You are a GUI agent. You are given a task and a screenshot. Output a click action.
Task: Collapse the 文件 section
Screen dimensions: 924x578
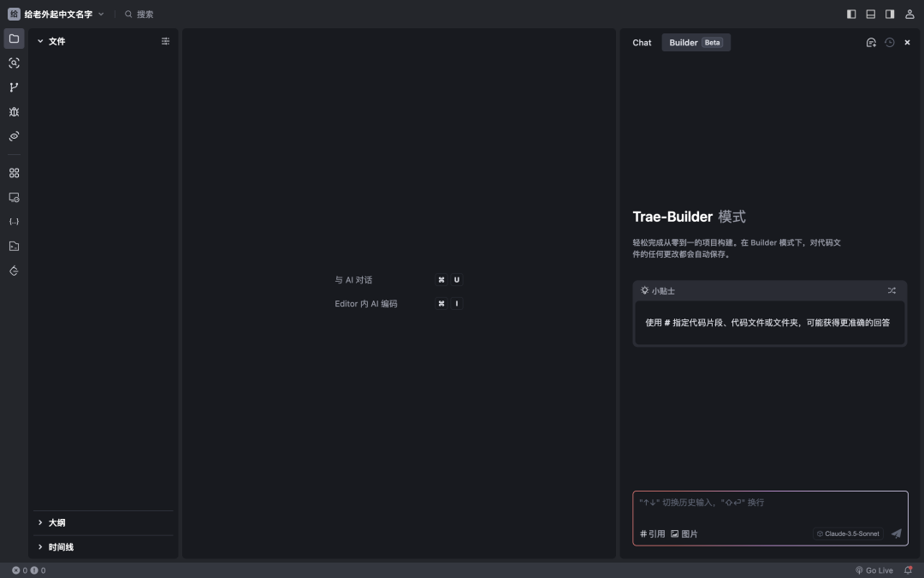click(x=40, y=41)
